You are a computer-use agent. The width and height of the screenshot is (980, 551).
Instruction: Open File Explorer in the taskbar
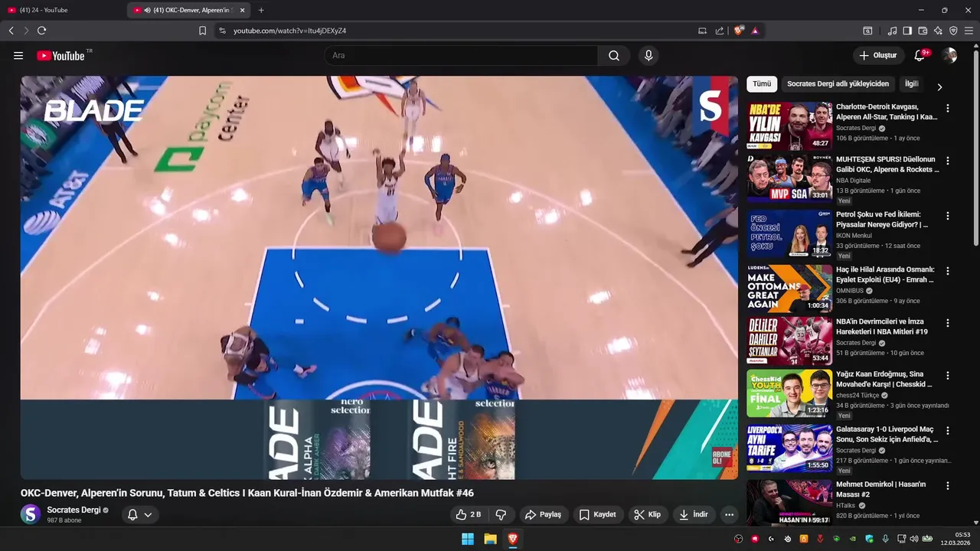490,539
